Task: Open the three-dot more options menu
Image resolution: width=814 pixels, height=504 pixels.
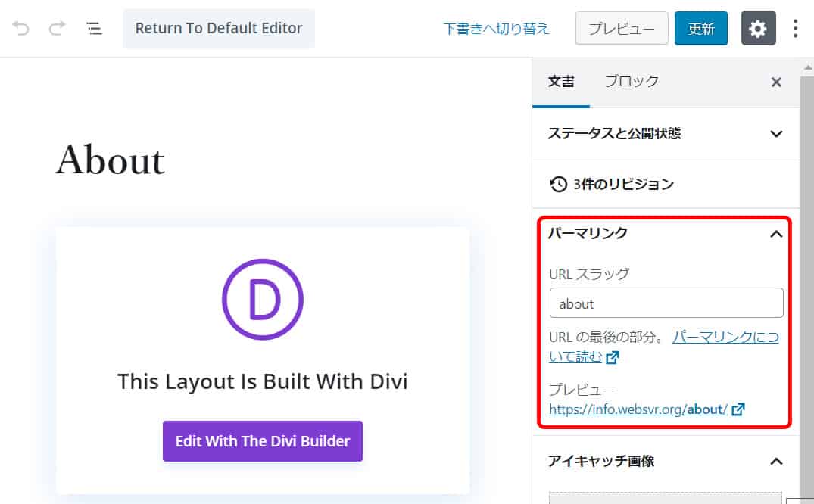Action: pyautogui.click(x=794, y=29)
